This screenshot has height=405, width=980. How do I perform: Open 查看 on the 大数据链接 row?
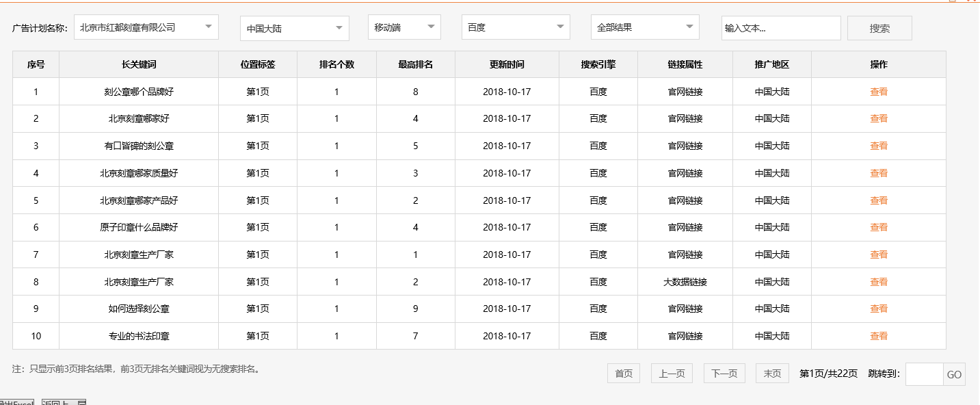pyautogui.click(x=878, y=281)
